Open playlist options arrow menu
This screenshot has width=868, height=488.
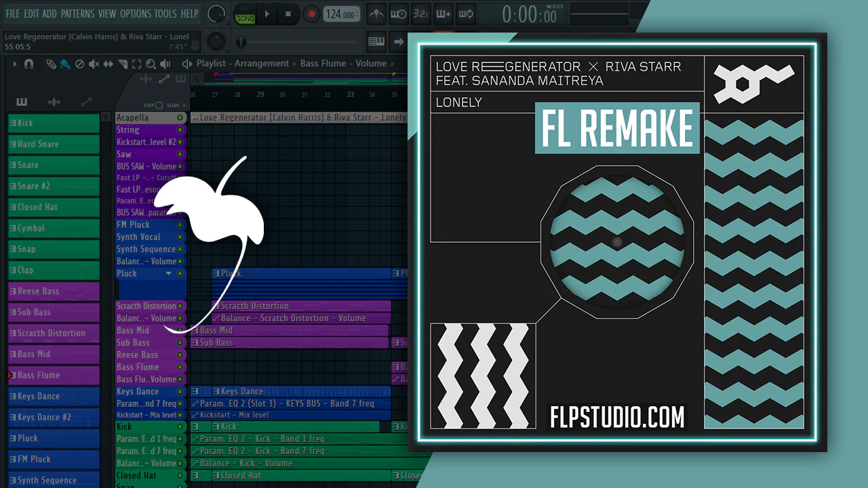pos(14,64)
